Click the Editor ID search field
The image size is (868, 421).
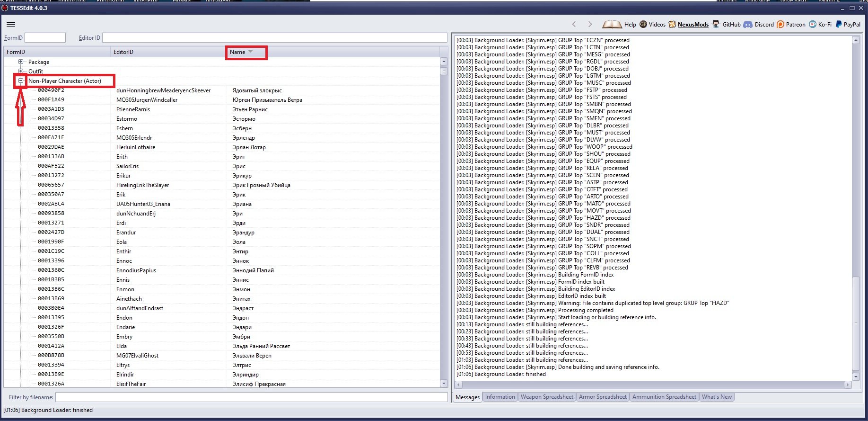point(274,38)
